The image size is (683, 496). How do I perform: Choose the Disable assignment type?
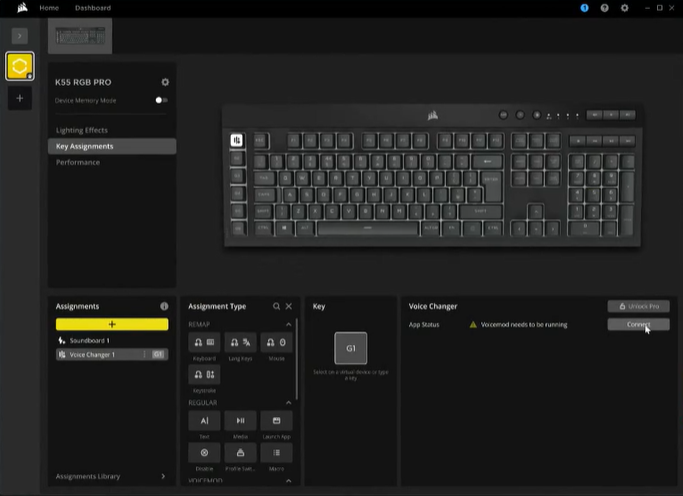[x=204, y=453]
